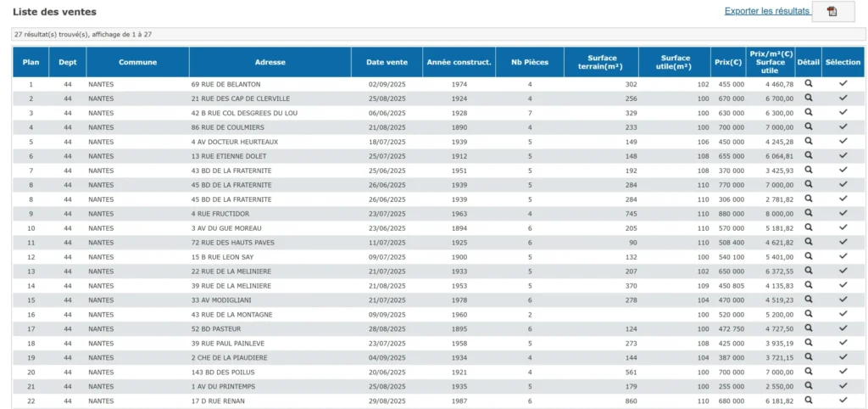Click the 27 résultat(s) trouvé(s) status text
The width and height of the screenshot is (868, 409).
83,34
